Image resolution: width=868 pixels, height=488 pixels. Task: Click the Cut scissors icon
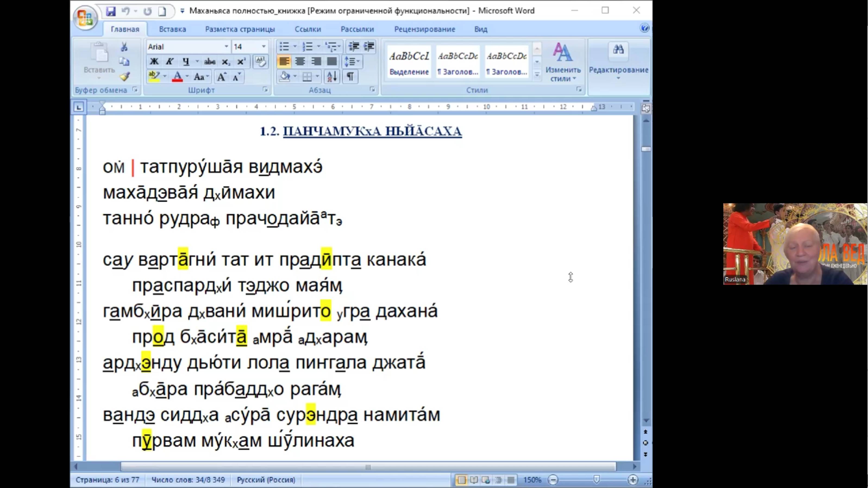pos(124,46)
